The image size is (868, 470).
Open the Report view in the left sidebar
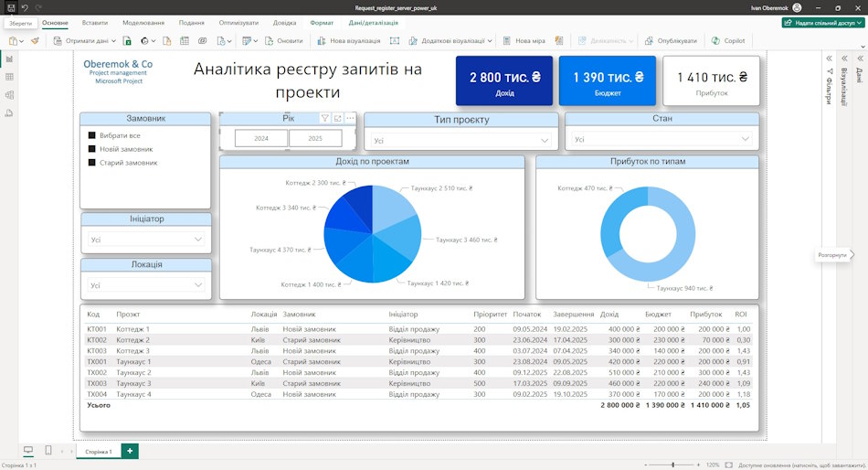(x=9, y=59)
